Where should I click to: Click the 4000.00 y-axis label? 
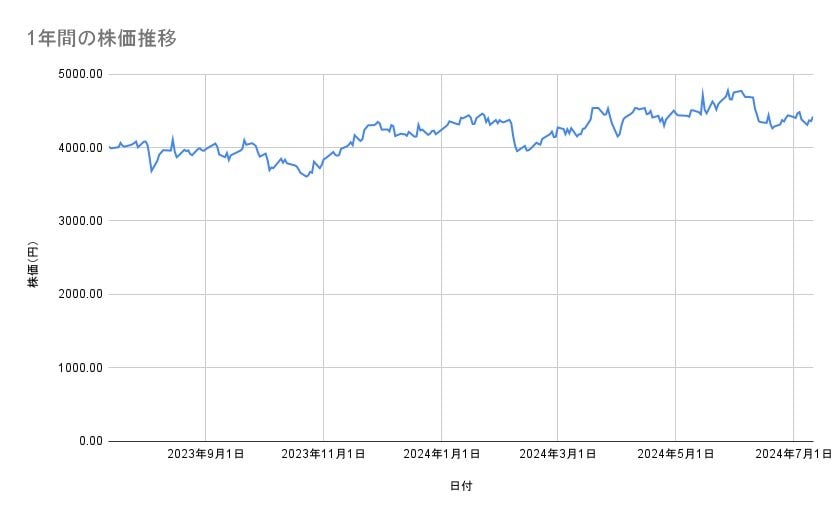(79, 148)
